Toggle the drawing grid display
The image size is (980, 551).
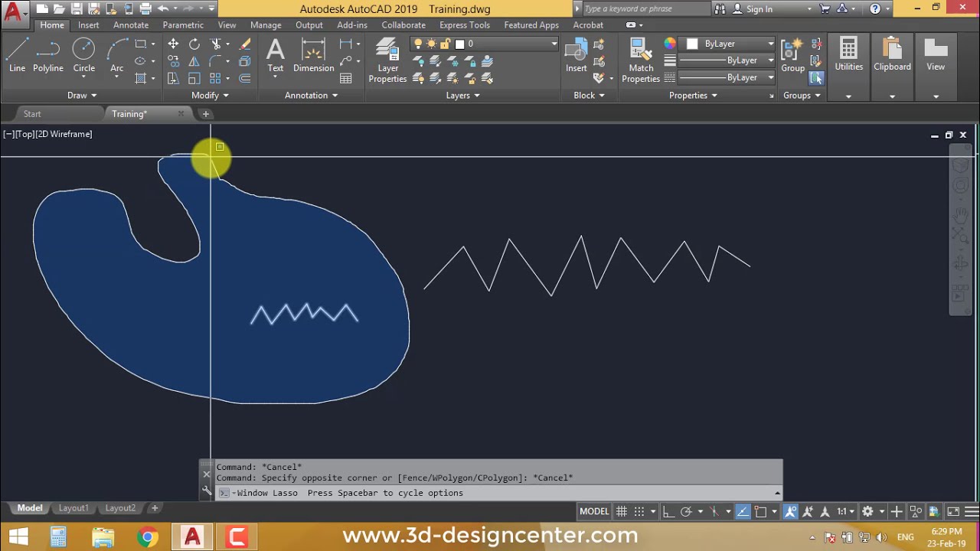coord(622,511)
